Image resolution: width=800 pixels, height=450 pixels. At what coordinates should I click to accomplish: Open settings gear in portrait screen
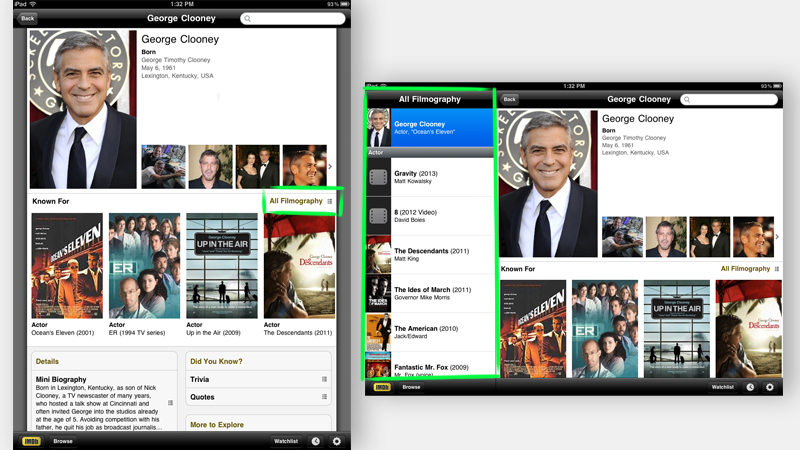point(337,441)
